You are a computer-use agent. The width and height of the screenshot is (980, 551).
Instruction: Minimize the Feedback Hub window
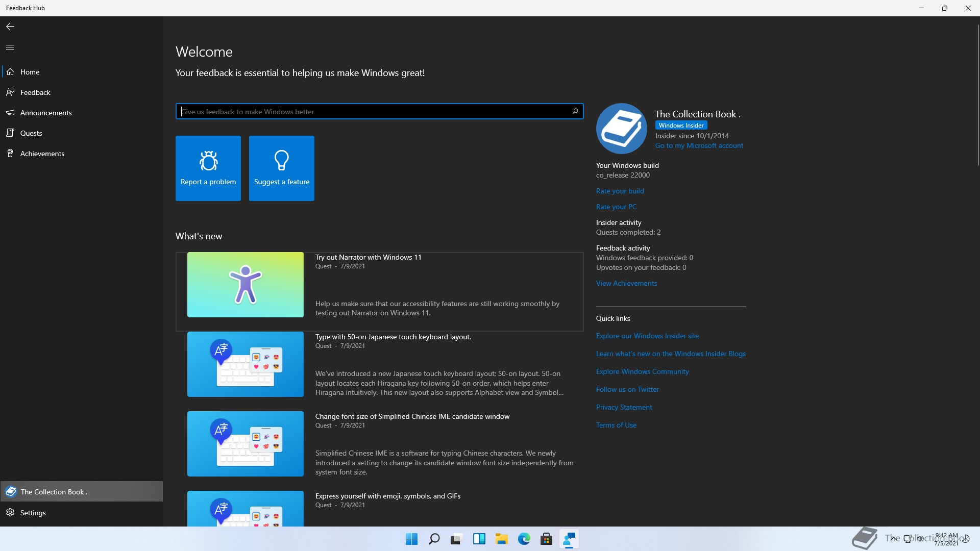921,8
